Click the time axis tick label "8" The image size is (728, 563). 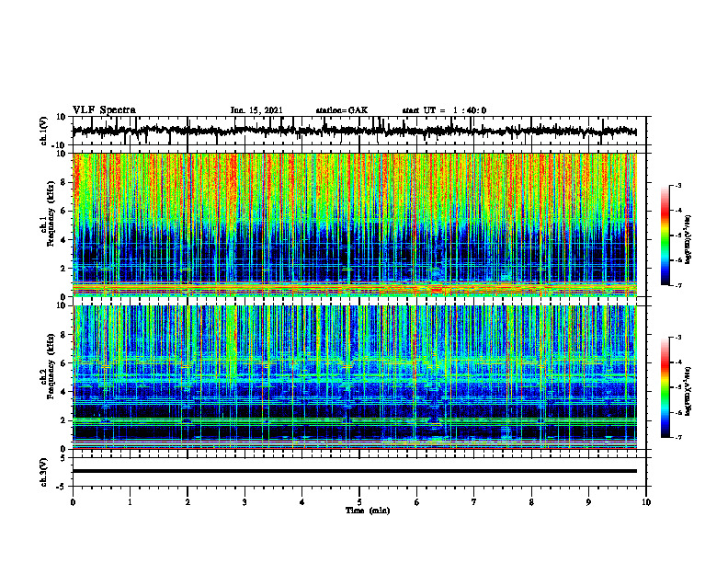pyautogui.click(x=531, y=502)
